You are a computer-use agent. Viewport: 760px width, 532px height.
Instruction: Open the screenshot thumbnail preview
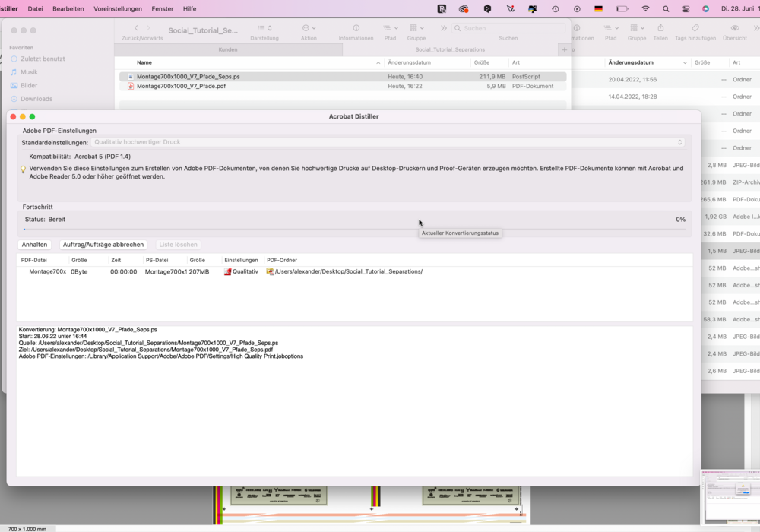click(730, 497)
